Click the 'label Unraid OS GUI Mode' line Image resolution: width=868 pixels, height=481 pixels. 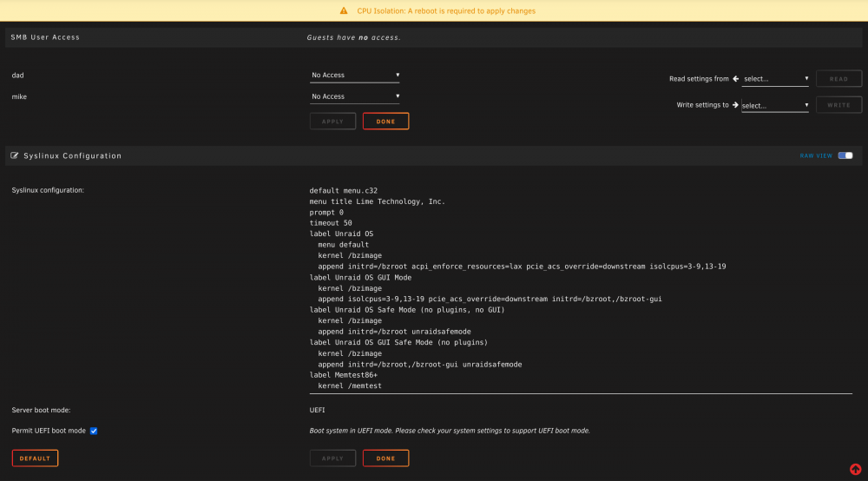[360, 277]
